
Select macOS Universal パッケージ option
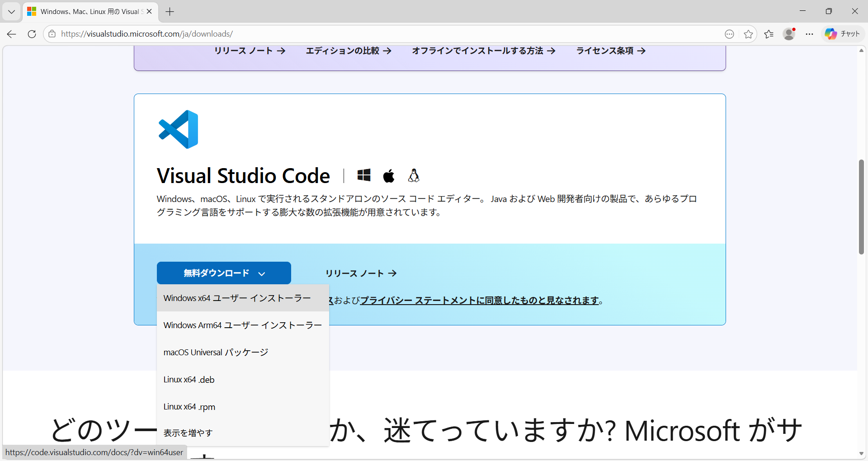pos(216,353)
